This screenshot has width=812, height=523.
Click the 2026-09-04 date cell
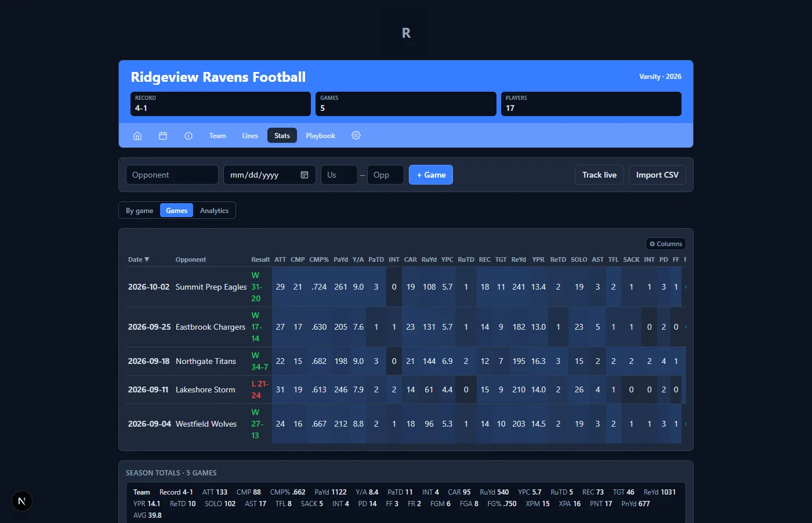pos(149,424)
